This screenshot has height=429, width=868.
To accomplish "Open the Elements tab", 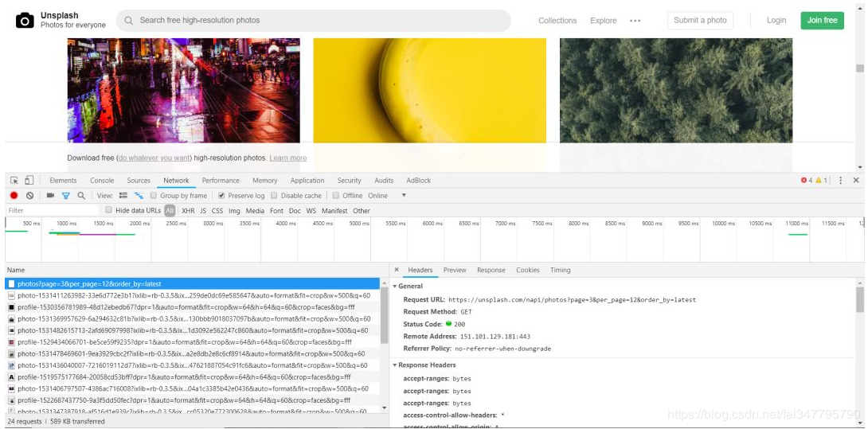I will (x=63, y=181).
